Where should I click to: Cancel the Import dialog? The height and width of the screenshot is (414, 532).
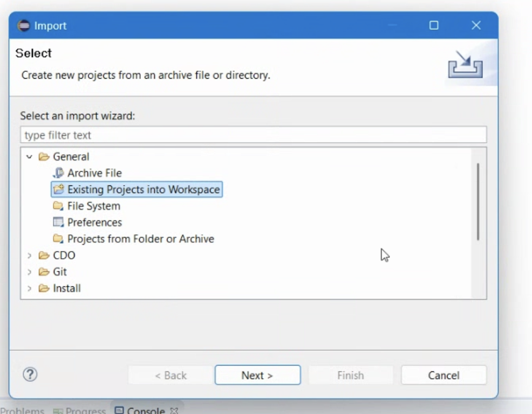pyautogui.click(x=444, y=375)
